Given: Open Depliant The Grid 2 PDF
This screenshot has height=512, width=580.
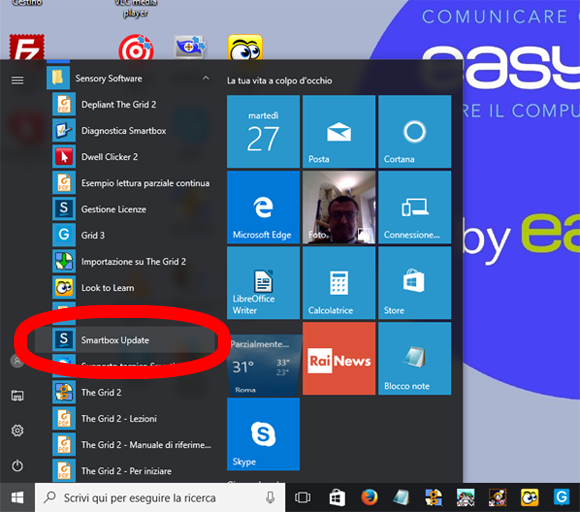Looking at the screenshot, I should [x=118, y=105].
